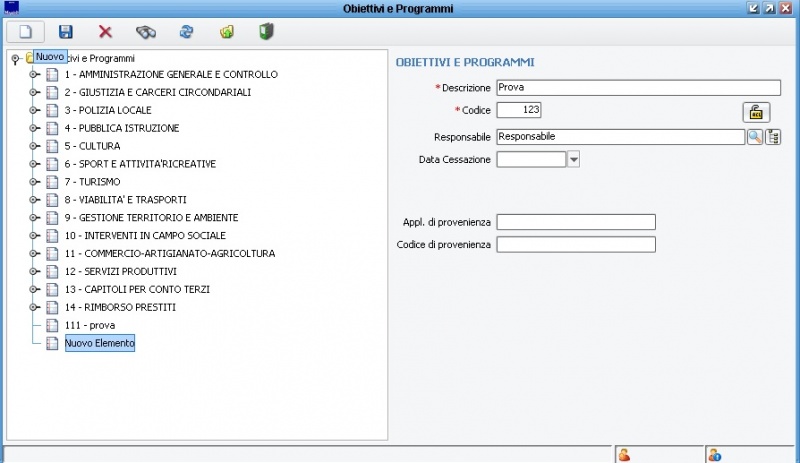800x463 pixels.
Task: Expand node 14 - RIMBORSO PRESTITI
Action: point(34,307)
